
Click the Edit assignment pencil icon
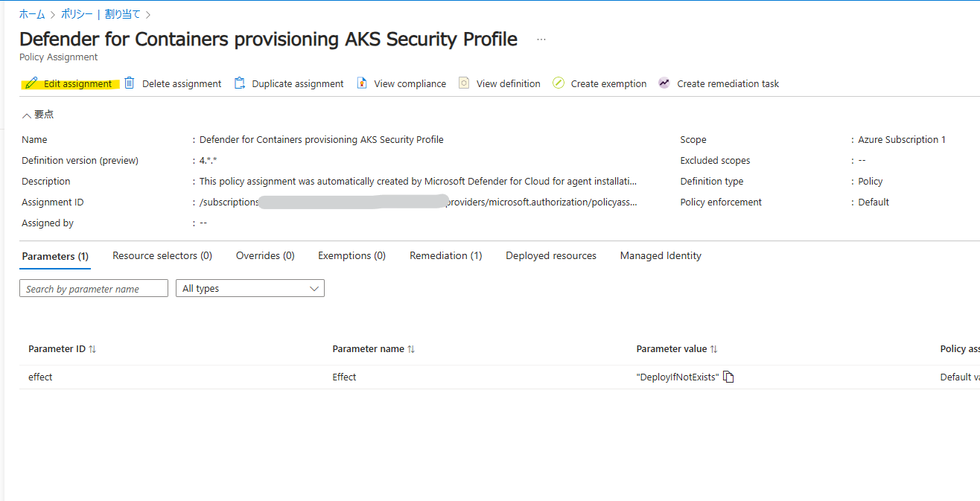click(31, 83)
